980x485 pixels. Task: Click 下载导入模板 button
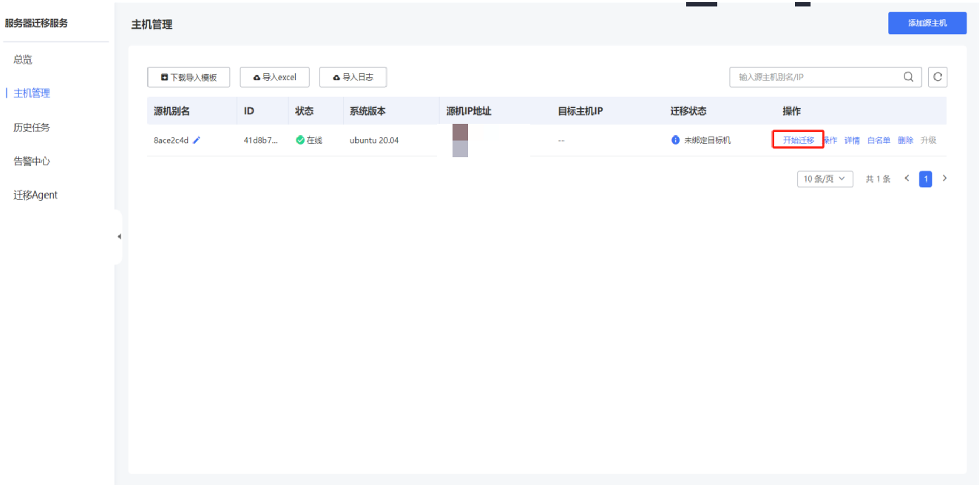pos(188,77)
